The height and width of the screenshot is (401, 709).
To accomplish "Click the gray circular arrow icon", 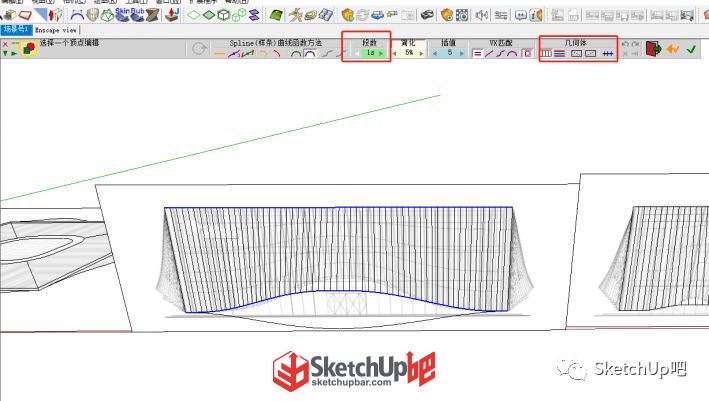I will coord(199,48).
